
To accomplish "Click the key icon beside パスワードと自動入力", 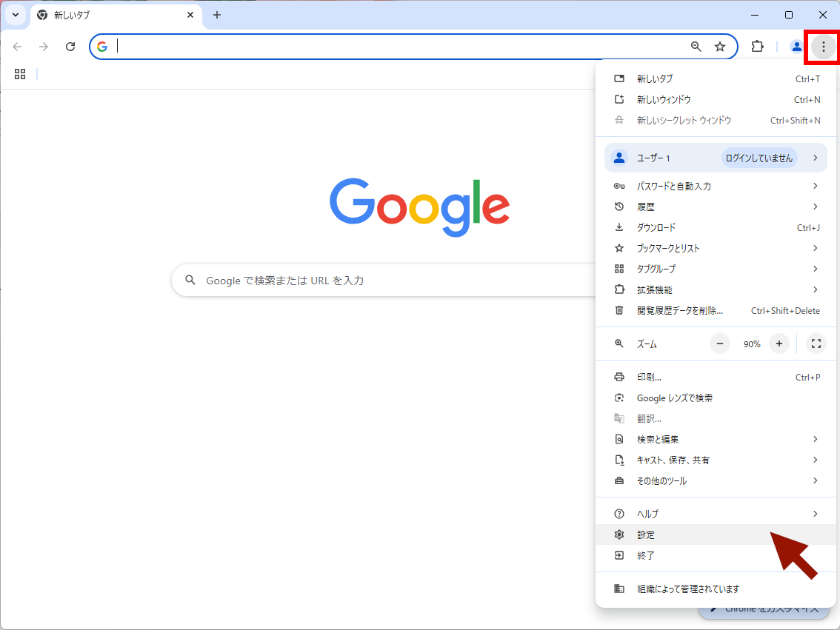I will [619, 186].
